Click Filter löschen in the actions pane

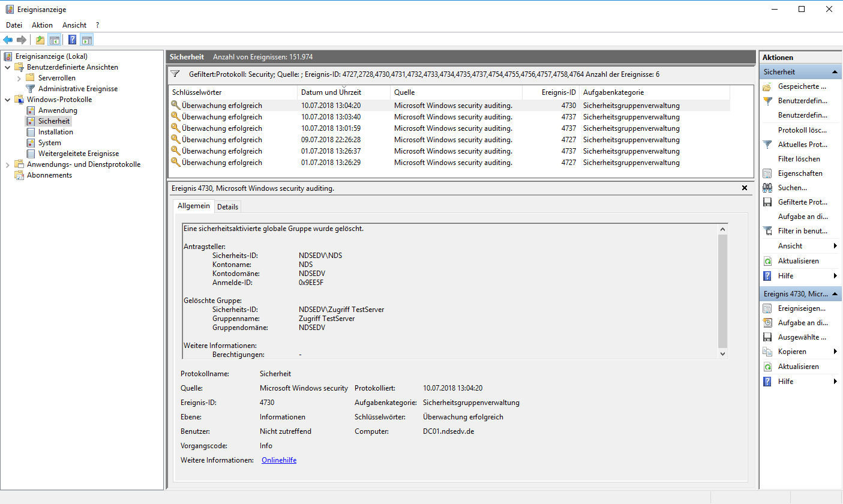[799, 159]
